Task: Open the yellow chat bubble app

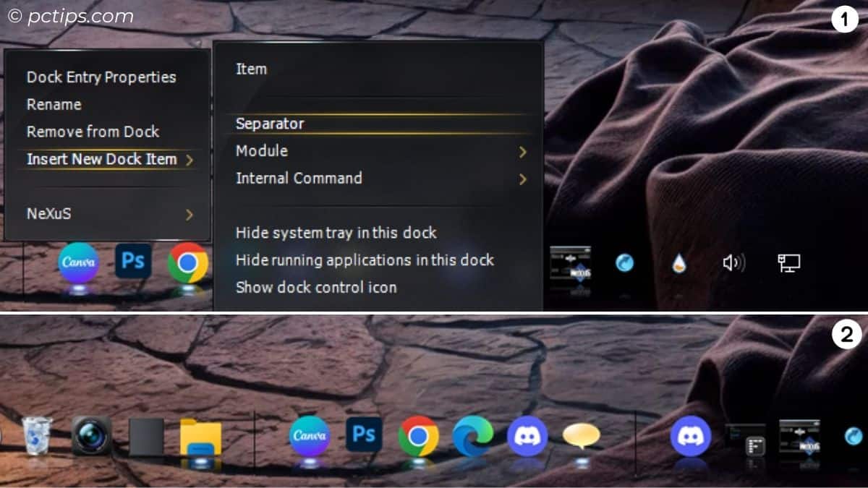Action: tap(582, 434)
